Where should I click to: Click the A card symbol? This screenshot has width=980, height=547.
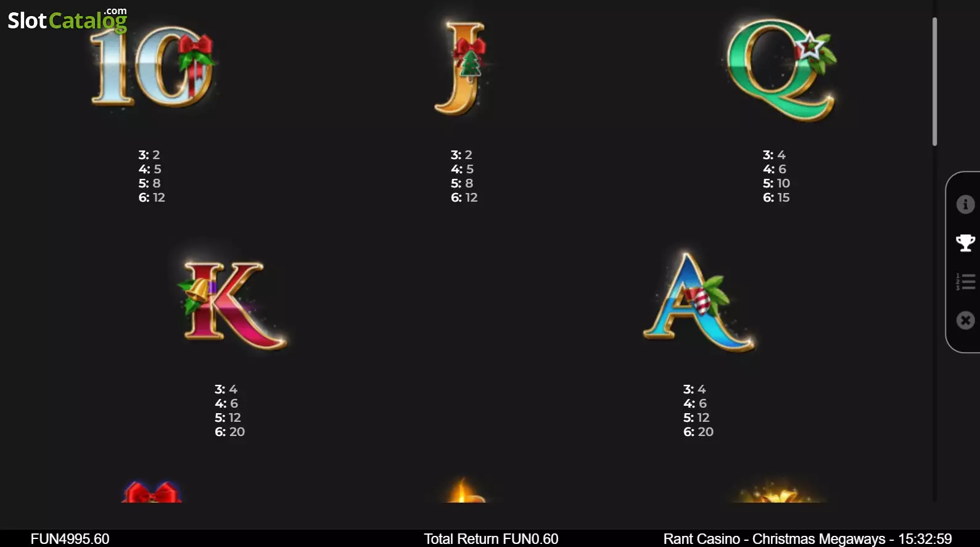(698, 302)
